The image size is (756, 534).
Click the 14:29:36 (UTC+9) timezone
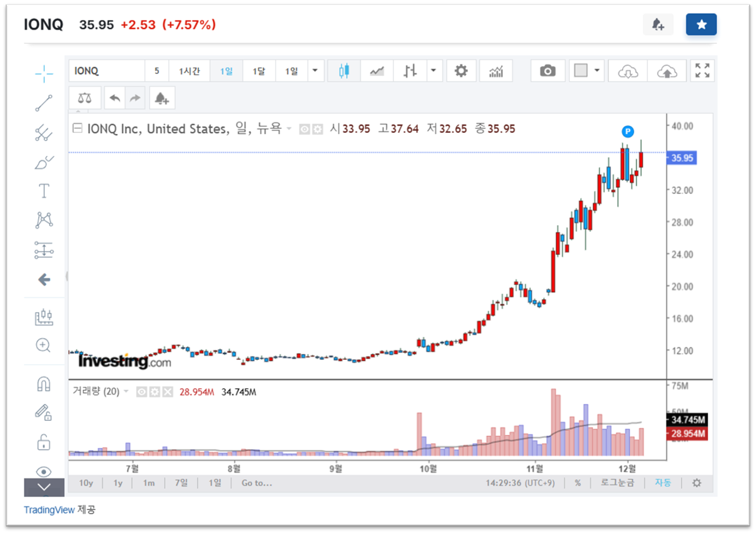pos(520,483)
